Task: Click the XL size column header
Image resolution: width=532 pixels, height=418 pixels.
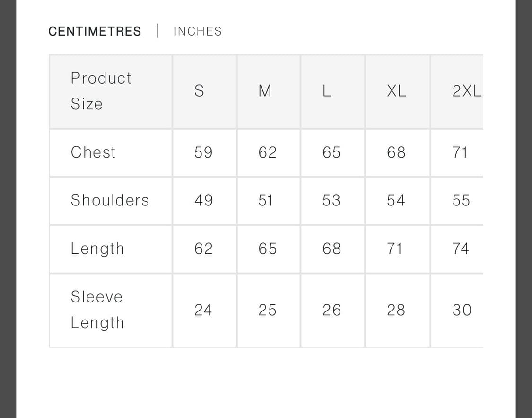Action: pos(396,91)
